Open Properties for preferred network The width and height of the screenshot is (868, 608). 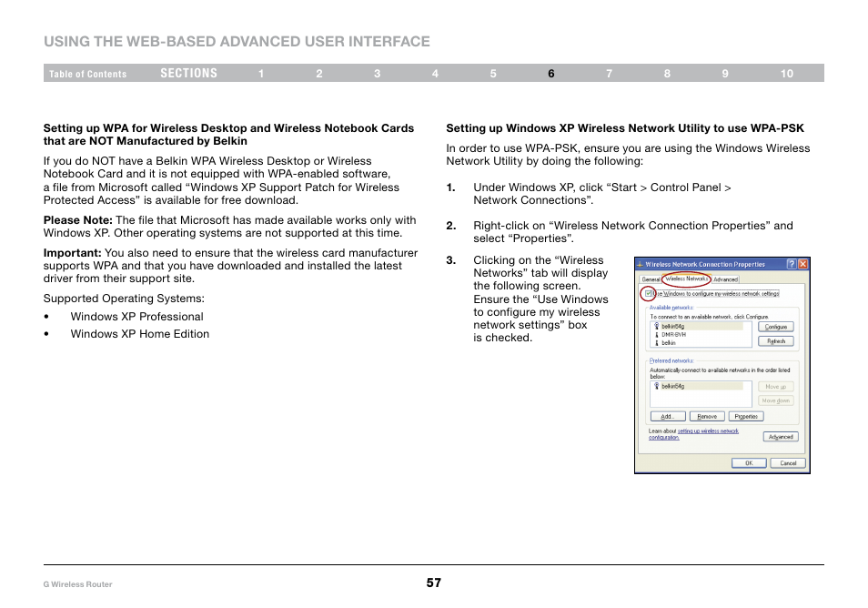[x=746, y=417]
